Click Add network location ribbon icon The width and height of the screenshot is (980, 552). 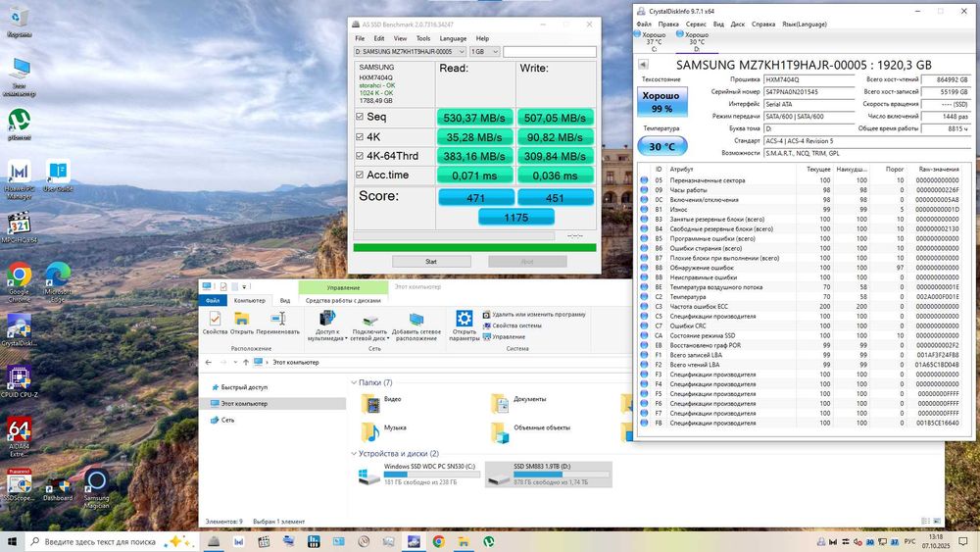coord(416,326)
